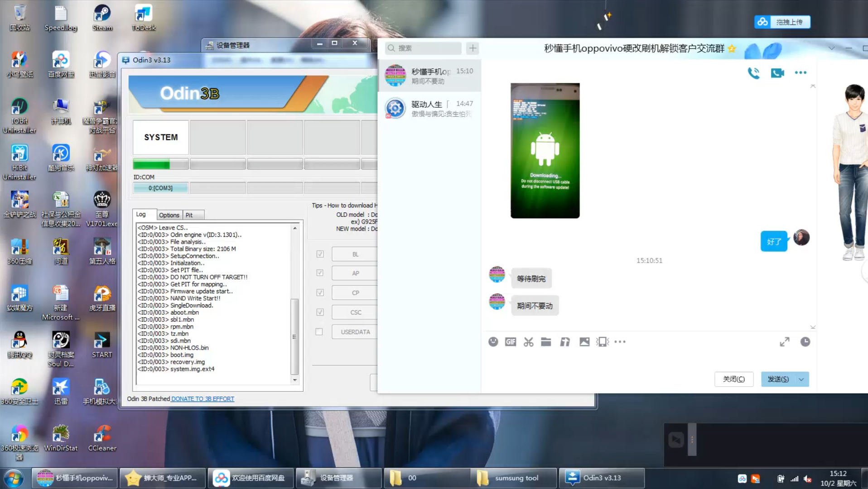
Task: Switch to the Options tab in Odin
Action: 169,215
